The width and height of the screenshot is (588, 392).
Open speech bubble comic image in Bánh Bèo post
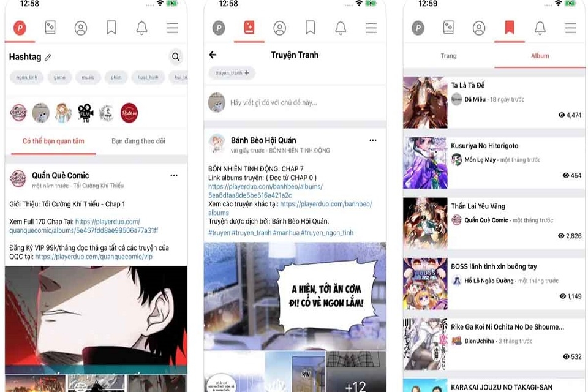[295, 296]
